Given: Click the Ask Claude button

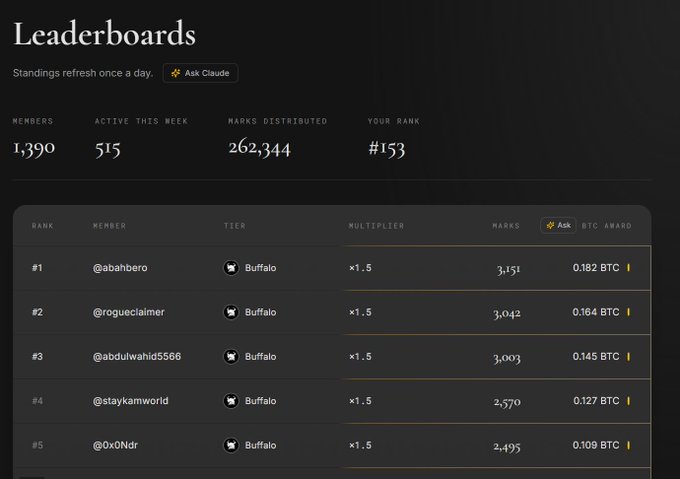Looking at the screenshot, I should point(200,73).
